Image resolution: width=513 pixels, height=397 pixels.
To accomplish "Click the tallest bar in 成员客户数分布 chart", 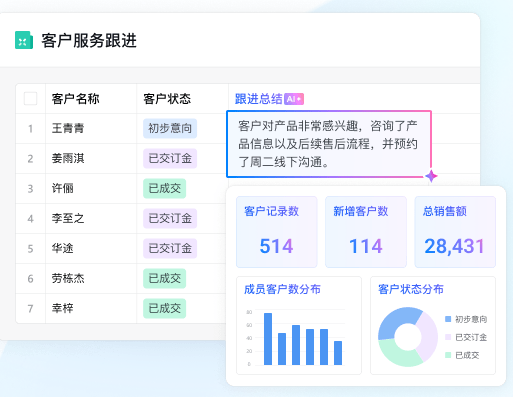I will tap(268, 339).
